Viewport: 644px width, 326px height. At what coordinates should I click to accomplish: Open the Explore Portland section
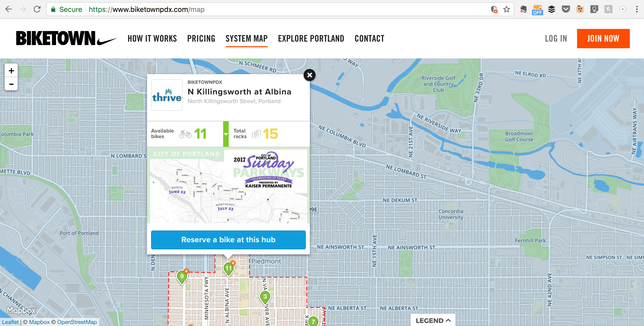click(x=311, y=39)
